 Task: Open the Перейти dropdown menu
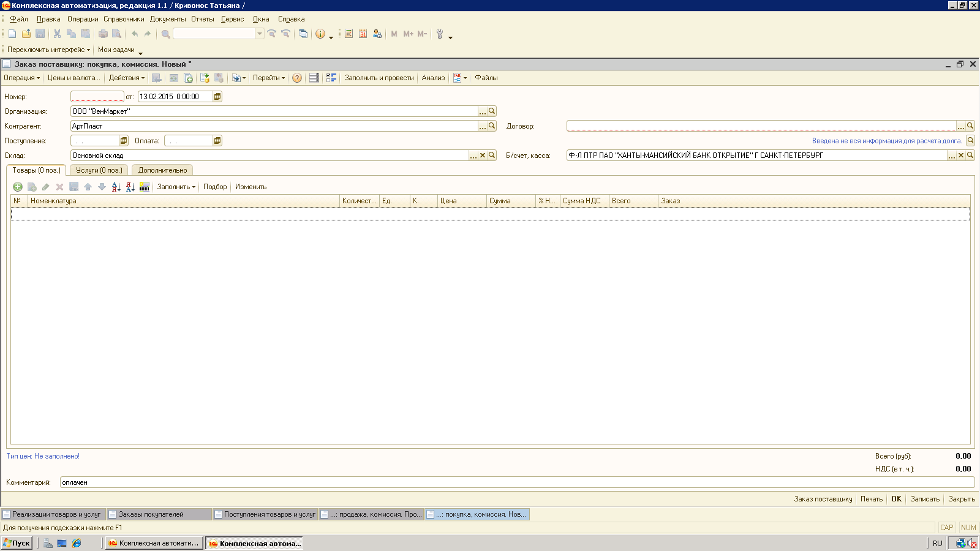point(268,78)
